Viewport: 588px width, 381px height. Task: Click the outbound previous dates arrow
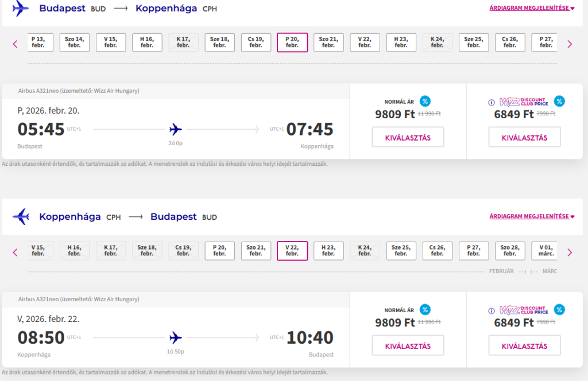[x=16, y=44]
